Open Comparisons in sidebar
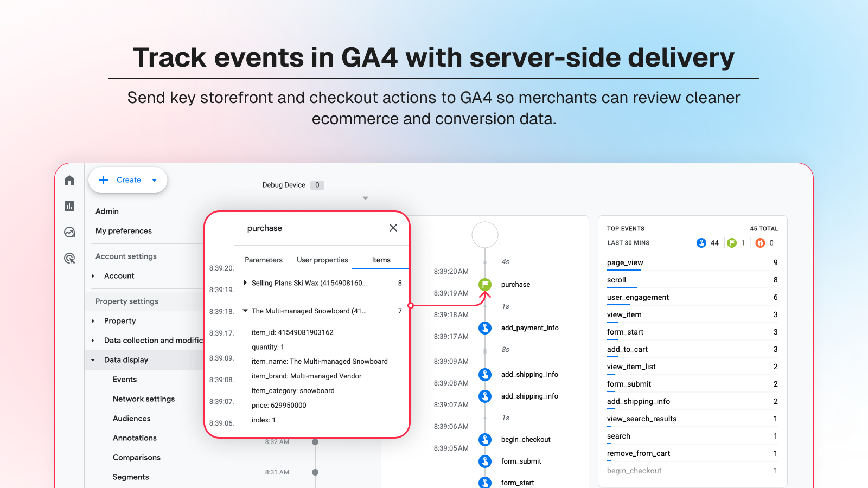 click(x=137, y=457)
